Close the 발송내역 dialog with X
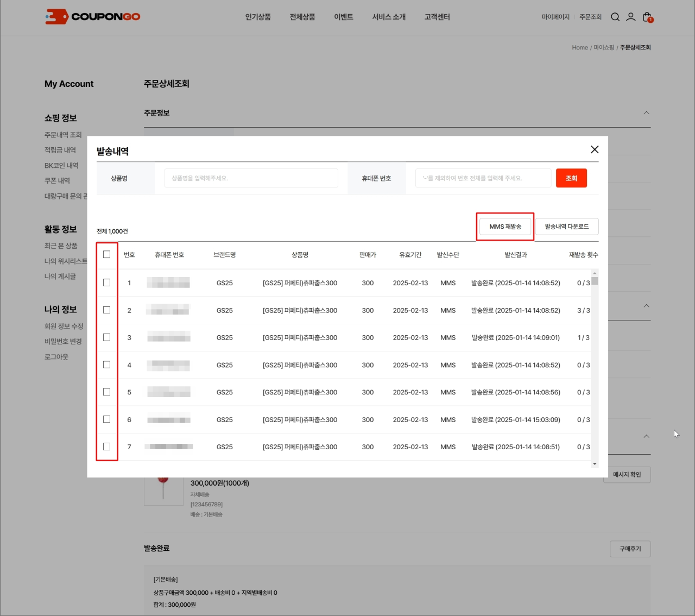695x616 pixels. [x=595, y=149]
